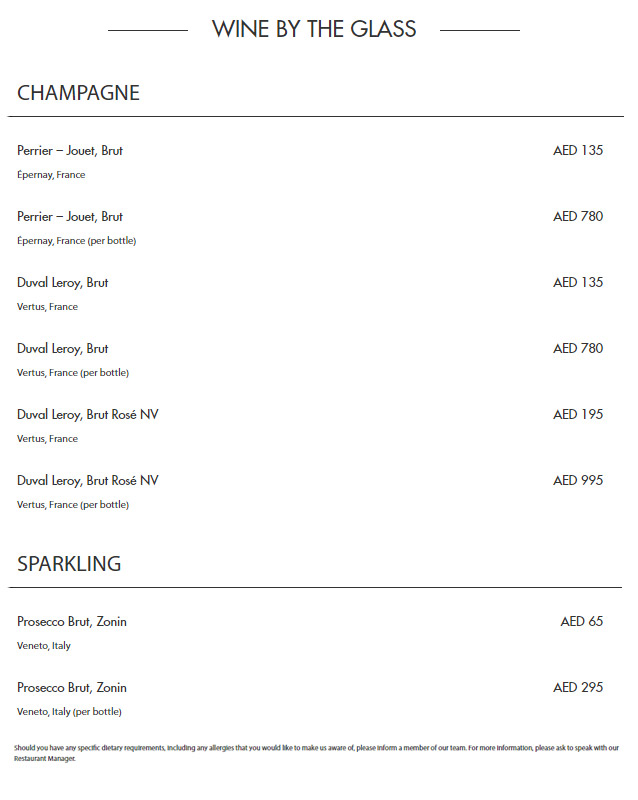
Task: Select the "Épernay, France (per bottle)" text
Action: click(x=76, y=241)
